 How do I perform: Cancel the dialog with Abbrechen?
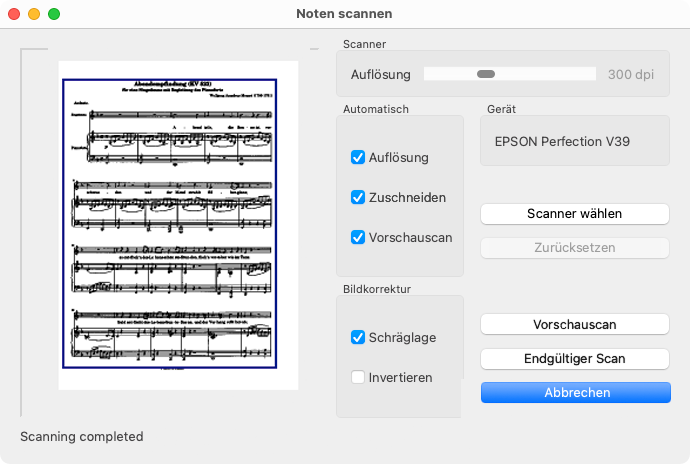[x=575, y=393]
